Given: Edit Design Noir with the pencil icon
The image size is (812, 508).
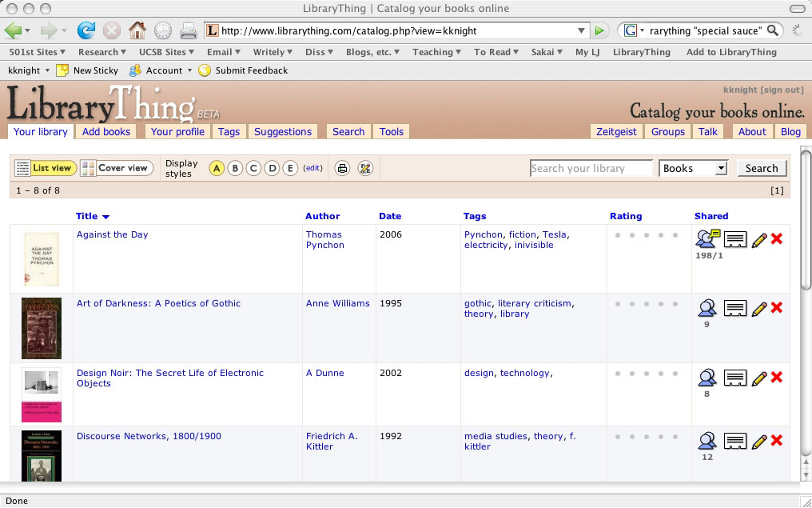Looking at the screenshot, I should click(x=758, y=378).
